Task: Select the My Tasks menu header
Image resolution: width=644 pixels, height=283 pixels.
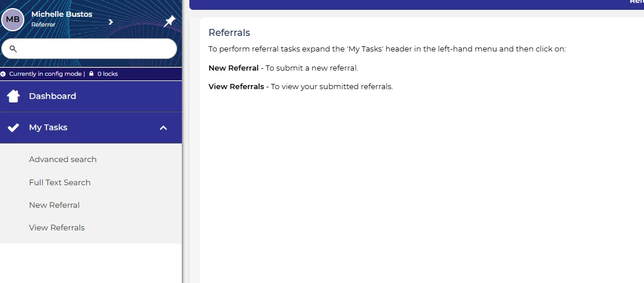Action: pos(49,127)
